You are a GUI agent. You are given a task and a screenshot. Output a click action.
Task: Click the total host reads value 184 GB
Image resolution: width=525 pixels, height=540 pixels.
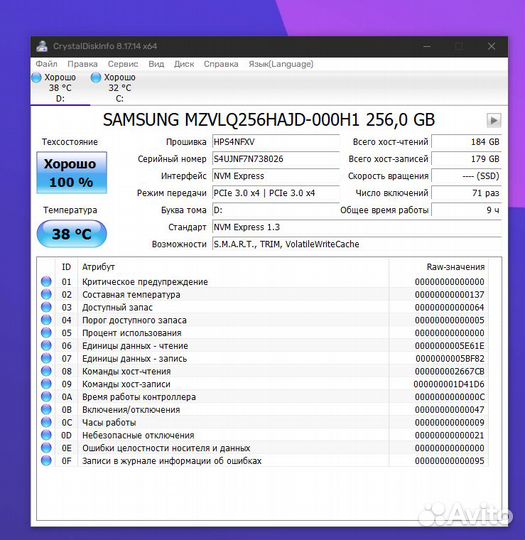pos(466,142)
